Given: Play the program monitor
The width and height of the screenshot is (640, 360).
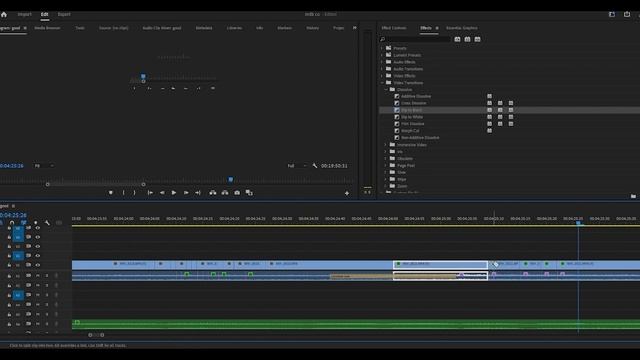Looking at the screenshot, I should click(x=174, y=193).
